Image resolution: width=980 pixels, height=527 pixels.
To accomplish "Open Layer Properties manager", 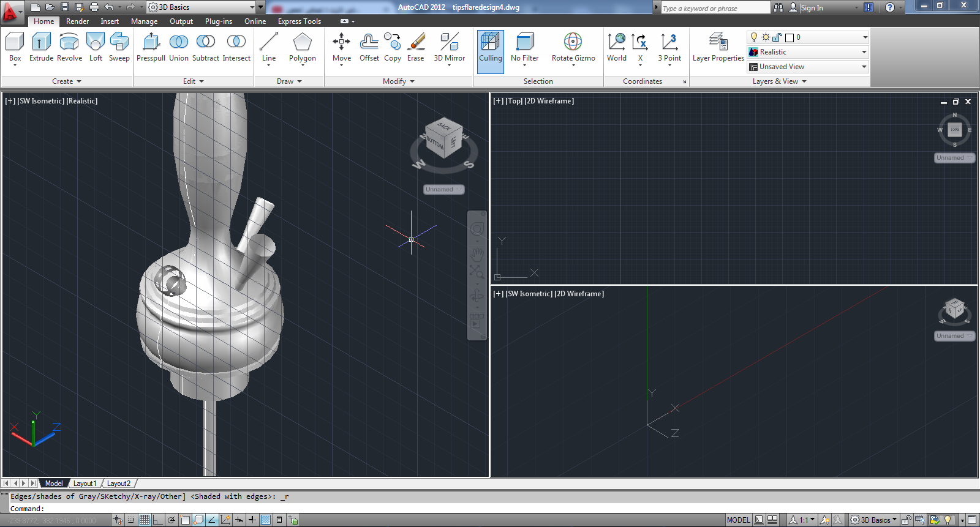I will pyautogui.click(x=718, y=48).
